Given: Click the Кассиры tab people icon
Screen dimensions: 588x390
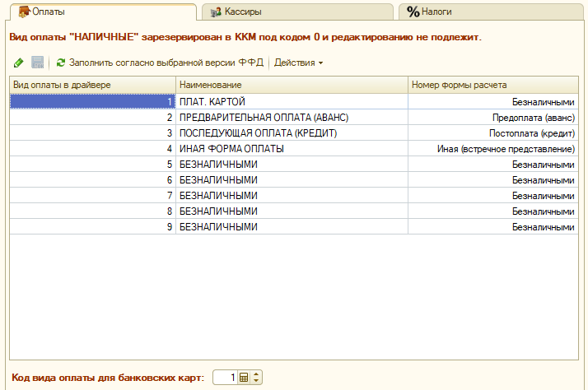Looking at the screenshot, I should [x=216, y=12].
